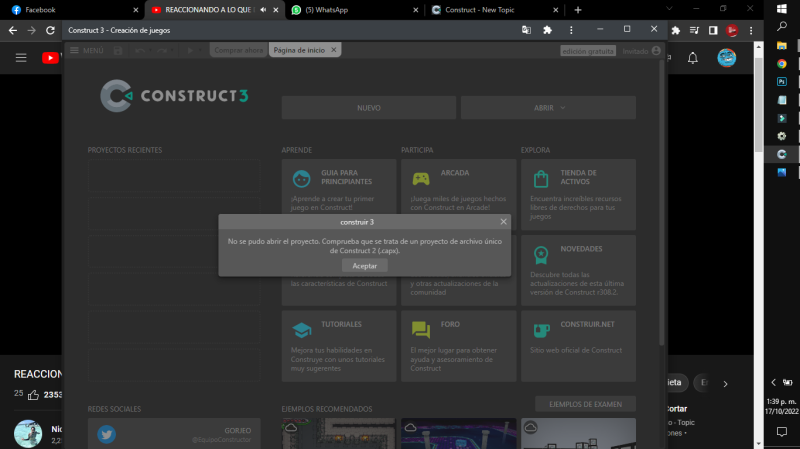Switch to the WhatsApp browser tab
800x449 pixels.
[x=355, y=10]
